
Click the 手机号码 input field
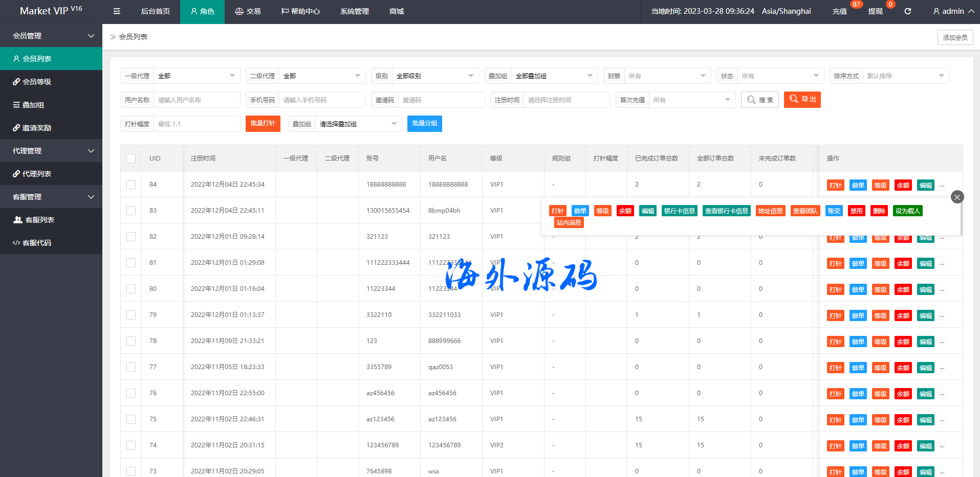[x=322, y=100]
